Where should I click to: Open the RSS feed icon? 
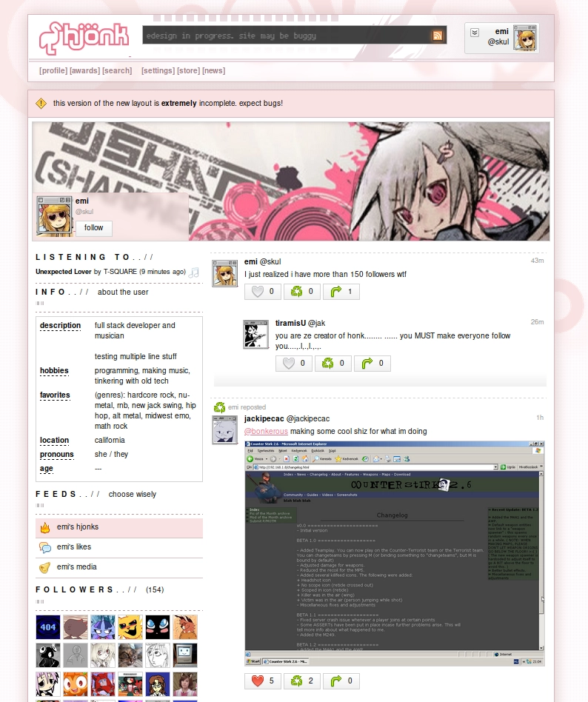coord(437,36)
